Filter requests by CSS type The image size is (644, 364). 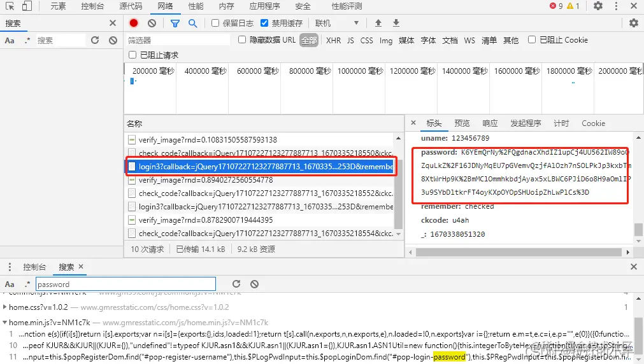pos(366,40)
